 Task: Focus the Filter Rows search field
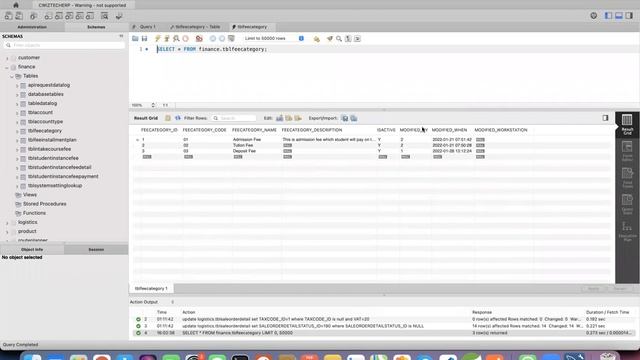pyautogui.click(x=234, y=118)
